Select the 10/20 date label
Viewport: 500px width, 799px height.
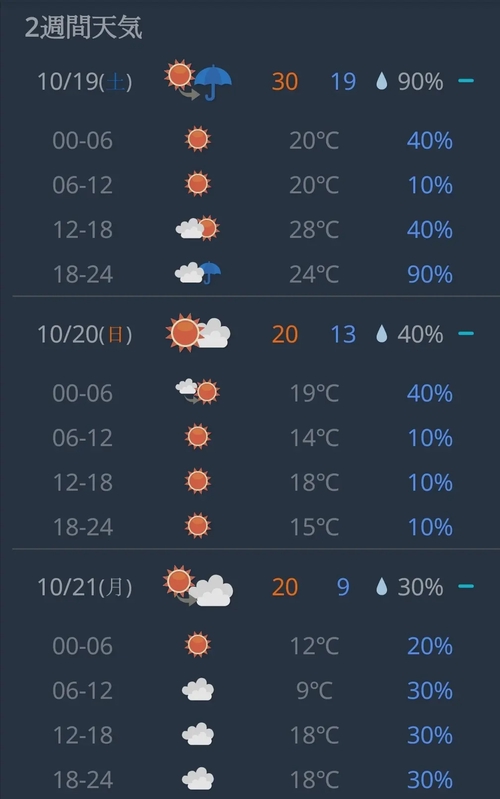(x=85, y=334)
